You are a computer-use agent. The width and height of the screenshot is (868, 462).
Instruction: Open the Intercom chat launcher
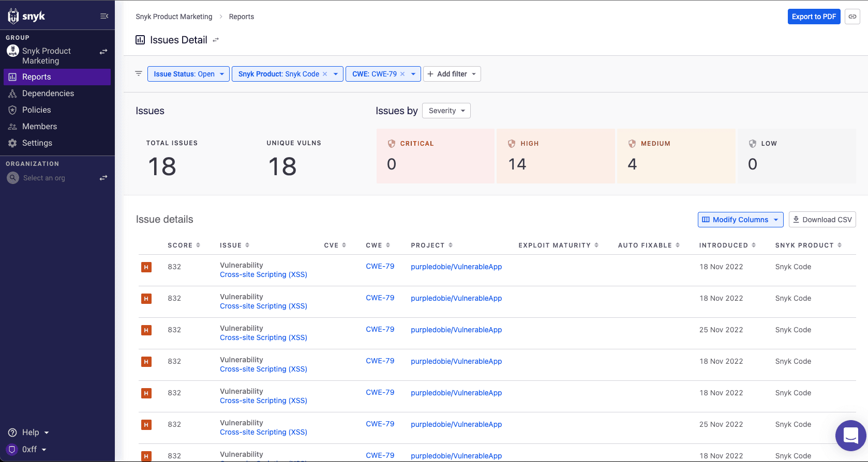coord(850,435)
